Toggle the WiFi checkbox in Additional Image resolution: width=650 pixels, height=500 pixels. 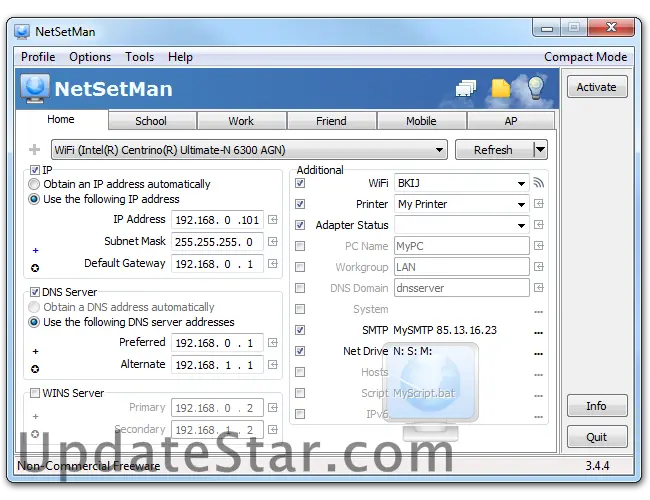[x=300, y=183]
